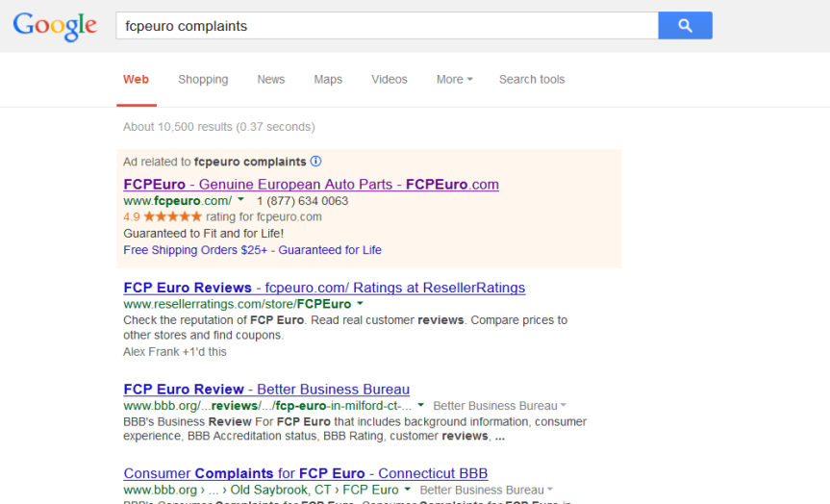Open FCP Euro Review Better Business Bureau link
The width and height of the screenshot is (830, 504).
266,390
